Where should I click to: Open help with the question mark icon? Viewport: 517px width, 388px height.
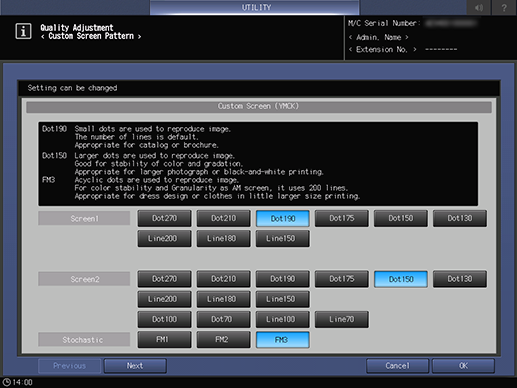[504, 7]
